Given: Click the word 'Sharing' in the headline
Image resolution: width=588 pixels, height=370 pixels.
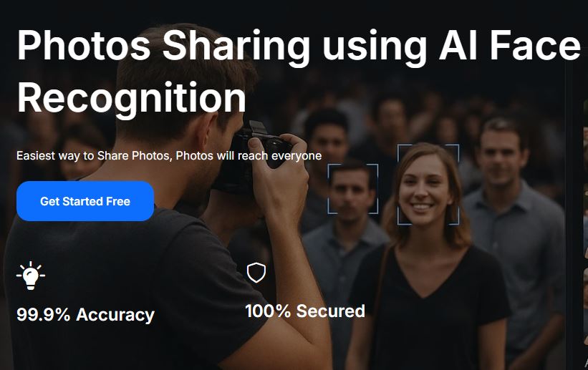Looking at the screenshot, I should [236, 47].
